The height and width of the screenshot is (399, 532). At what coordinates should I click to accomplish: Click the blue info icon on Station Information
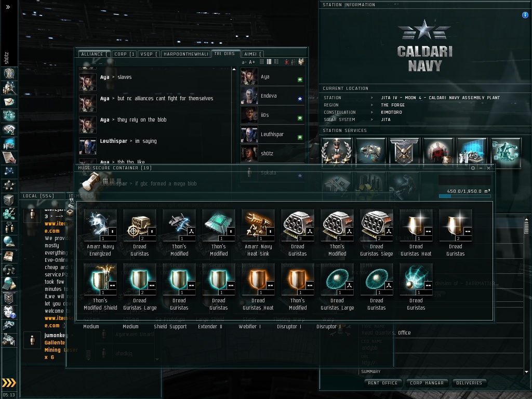coord(525,15)
